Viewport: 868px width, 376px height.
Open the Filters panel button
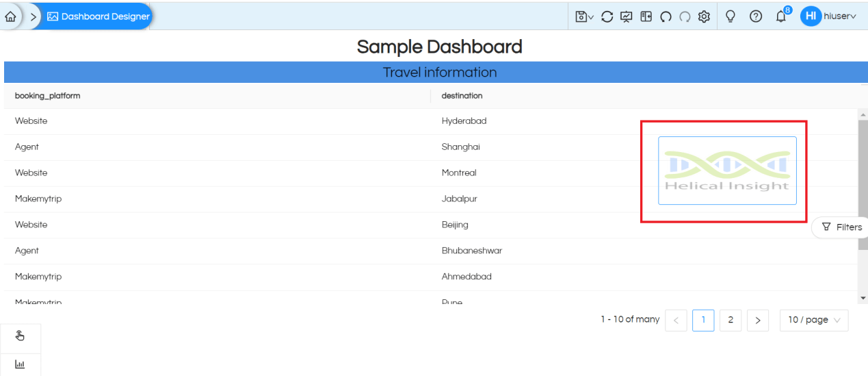click(x=841, y=227)
